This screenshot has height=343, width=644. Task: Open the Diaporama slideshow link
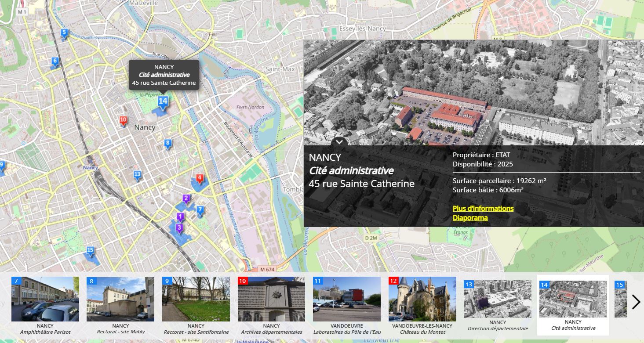click(x=470, y=218)
